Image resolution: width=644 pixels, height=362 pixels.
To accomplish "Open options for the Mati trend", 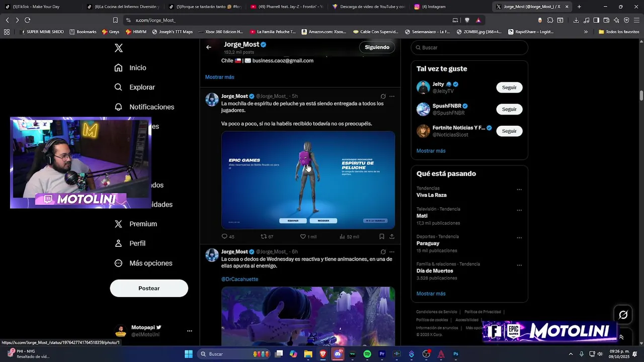I will tap(519, 210).
